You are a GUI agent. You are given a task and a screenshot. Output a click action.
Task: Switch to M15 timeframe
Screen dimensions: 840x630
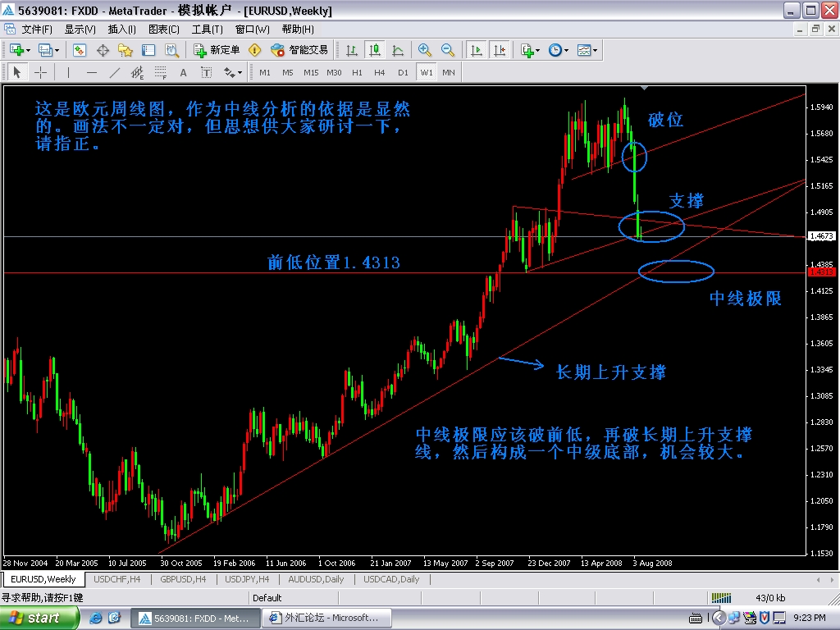311,72
